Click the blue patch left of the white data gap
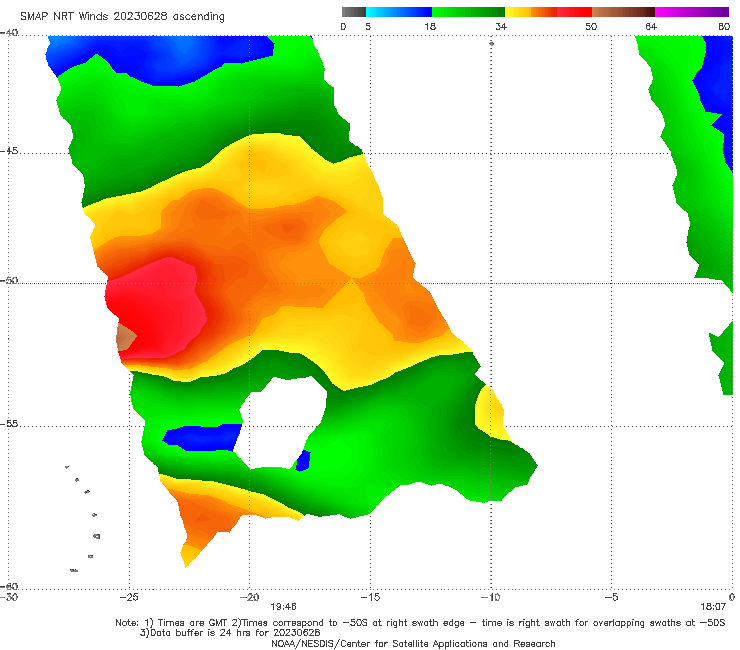Viewport: 740px width, 650px height. coord(201,437)
